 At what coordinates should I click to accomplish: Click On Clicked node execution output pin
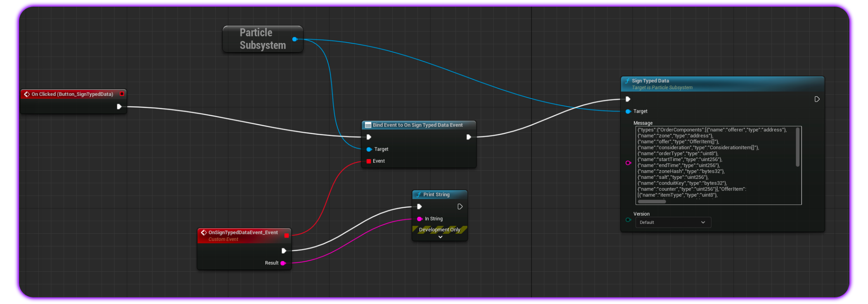(x=119, y=107)
